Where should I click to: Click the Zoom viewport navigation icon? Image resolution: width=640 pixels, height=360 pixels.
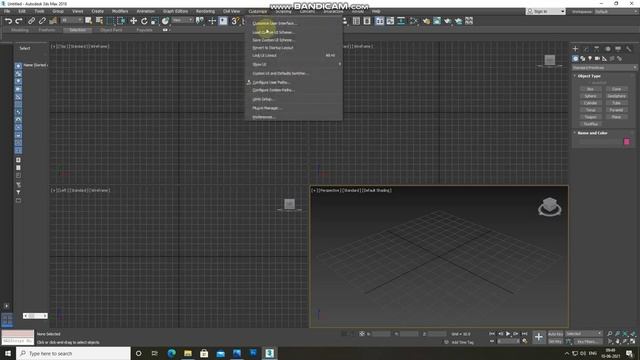(609, 334)
